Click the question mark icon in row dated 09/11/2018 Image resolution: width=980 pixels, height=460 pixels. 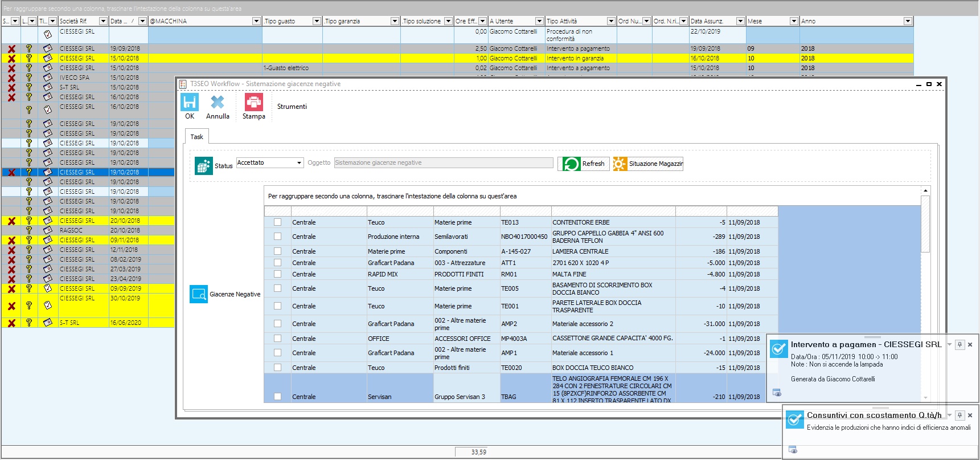[29, 240]
